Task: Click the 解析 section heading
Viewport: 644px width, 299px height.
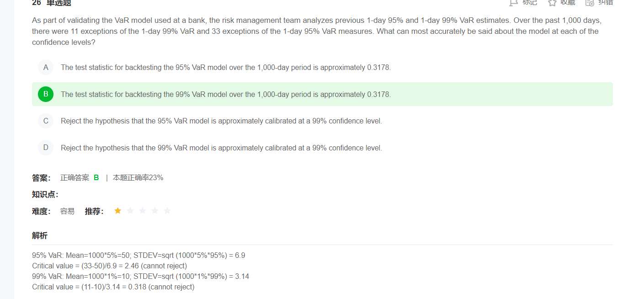Action: tap(40, 236)
